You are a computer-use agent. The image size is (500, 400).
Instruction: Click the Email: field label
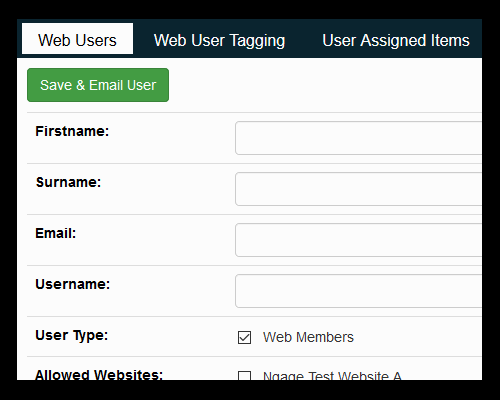[56, 233]
